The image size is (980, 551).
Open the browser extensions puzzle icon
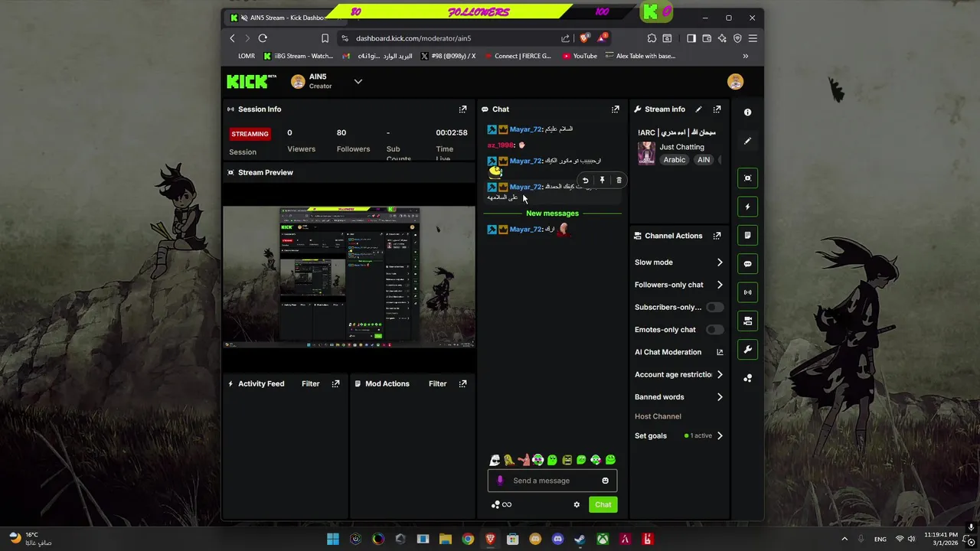click(652, 38)
